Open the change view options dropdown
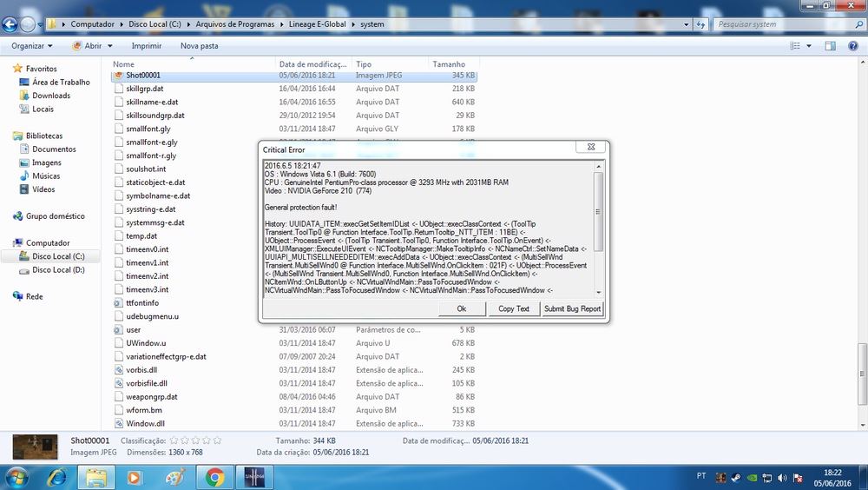This screenshot has width=868, height=490. point(811,45)
